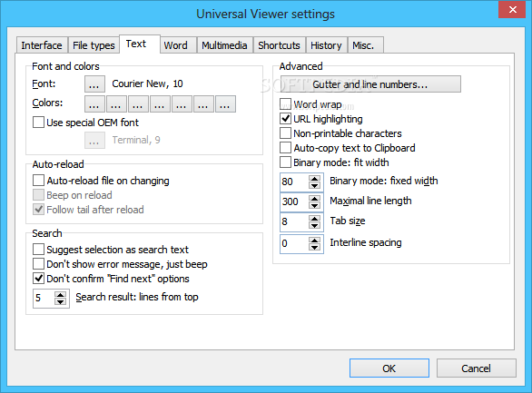Open the File types tab
This screenshot has width=532, height=393.
click(94, 45)
